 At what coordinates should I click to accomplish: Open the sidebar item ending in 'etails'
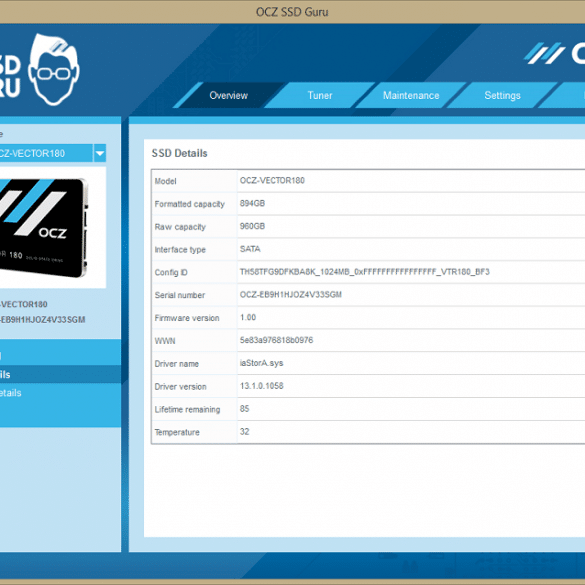click(60, 393)
